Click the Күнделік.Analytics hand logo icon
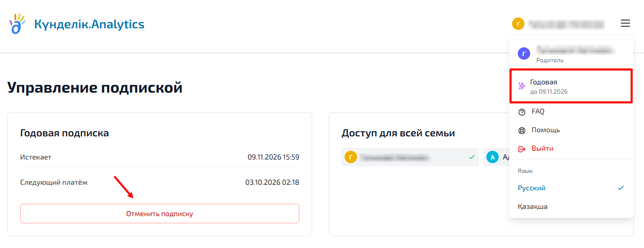This screenshot has height=248, width=644. click(18, 24)
